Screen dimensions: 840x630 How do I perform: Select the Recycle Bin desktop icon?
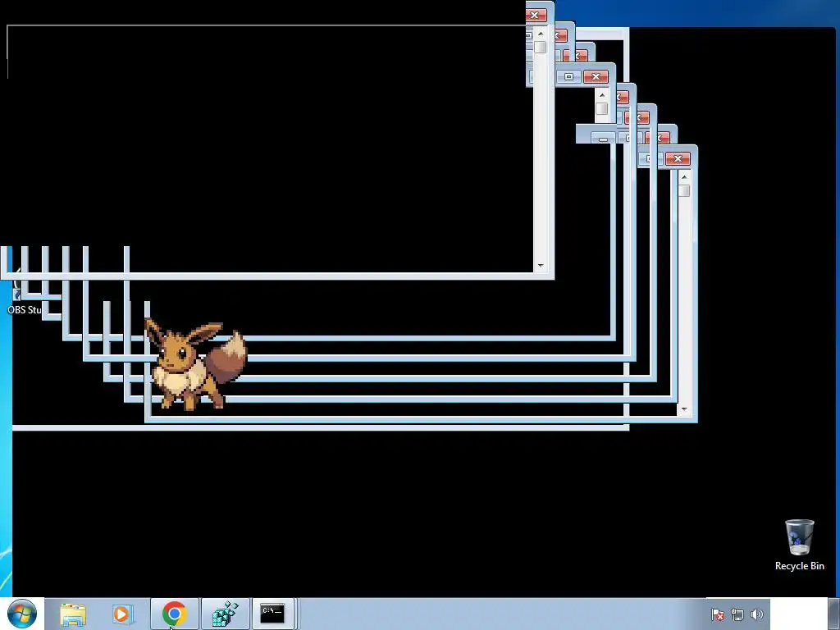[799, 545]
